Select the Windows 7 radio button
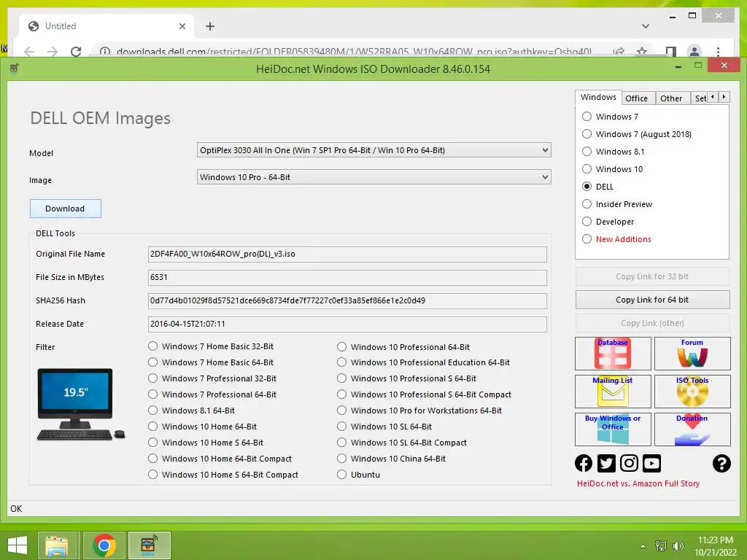The height and width of the screenshot is (560, 747). point(587,116)
